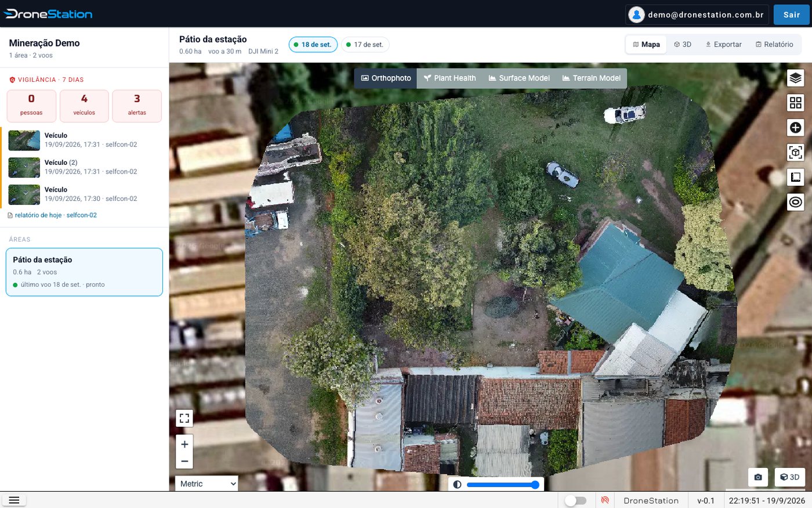Viewport: 812px width, 508px height.
Task: Select the Orthophoto layer
Action: point(386,78)
